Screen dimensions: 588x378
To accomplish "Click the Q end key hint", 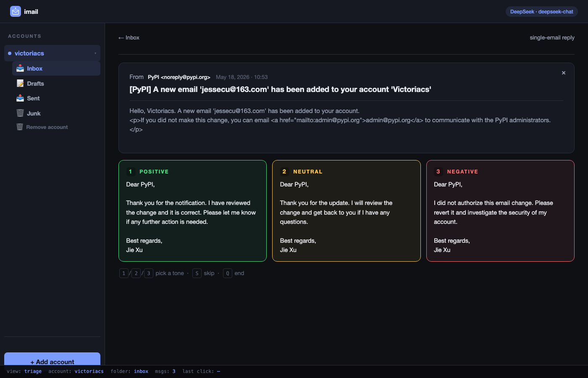I will 228,273.
